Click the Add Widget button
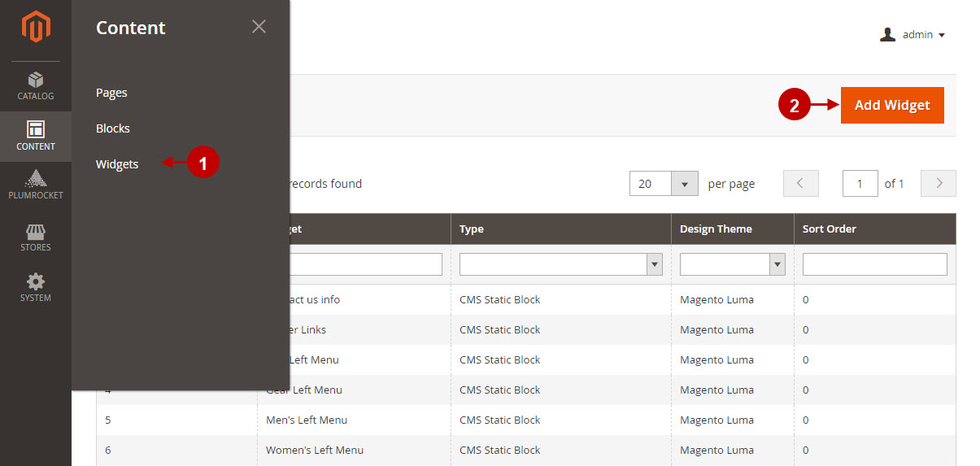The image size is (980, 466). 892,105
